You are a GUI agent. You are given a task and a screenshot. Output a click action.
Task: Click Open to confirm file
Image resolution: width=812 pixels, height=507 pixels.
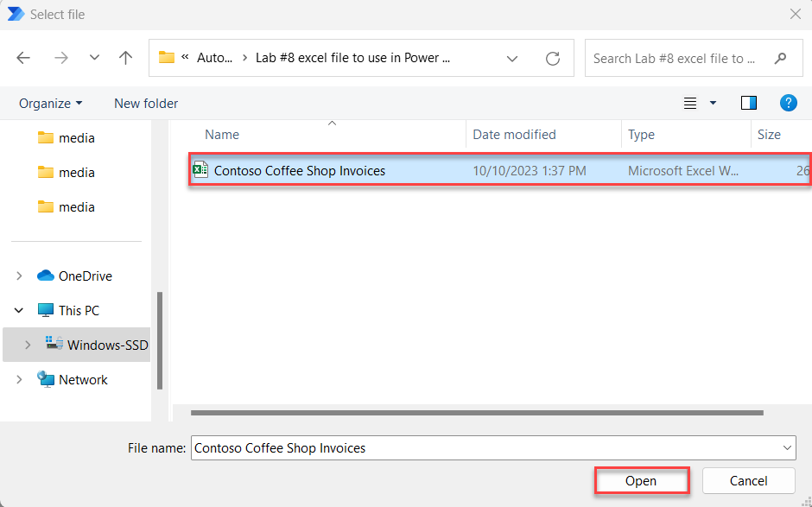pyautogui.click(x=641, y=480)
